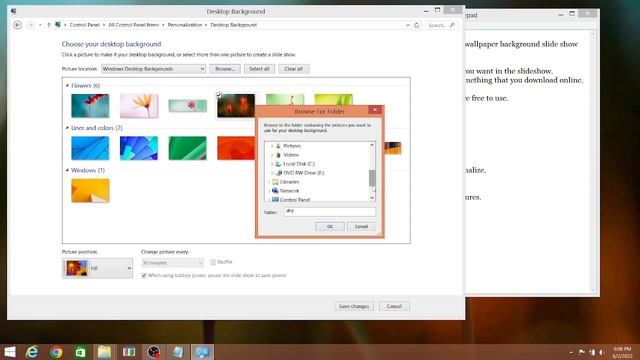Open the Picture position dropdown

tap(97, 268)
